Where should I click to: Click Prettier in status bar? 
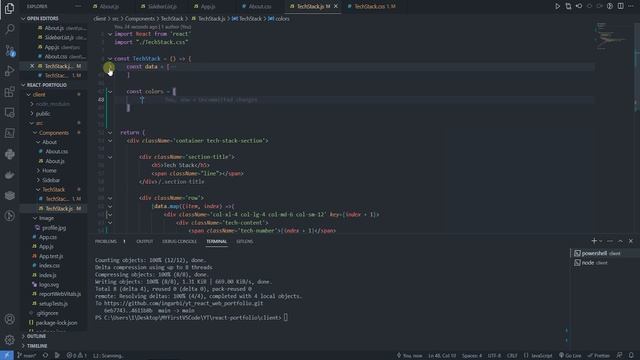pyautogui.click(x=599, y=356)
